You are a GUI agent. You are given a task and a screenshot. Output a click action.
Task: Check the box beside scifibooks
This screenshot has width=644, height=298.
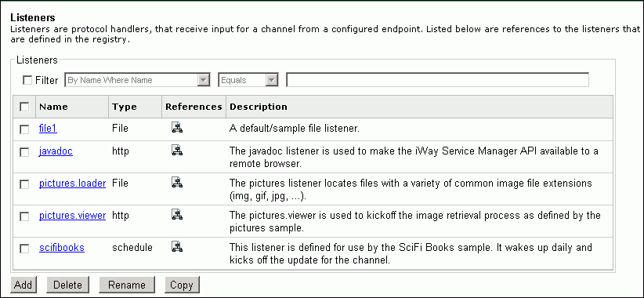(x=24, y=249)
